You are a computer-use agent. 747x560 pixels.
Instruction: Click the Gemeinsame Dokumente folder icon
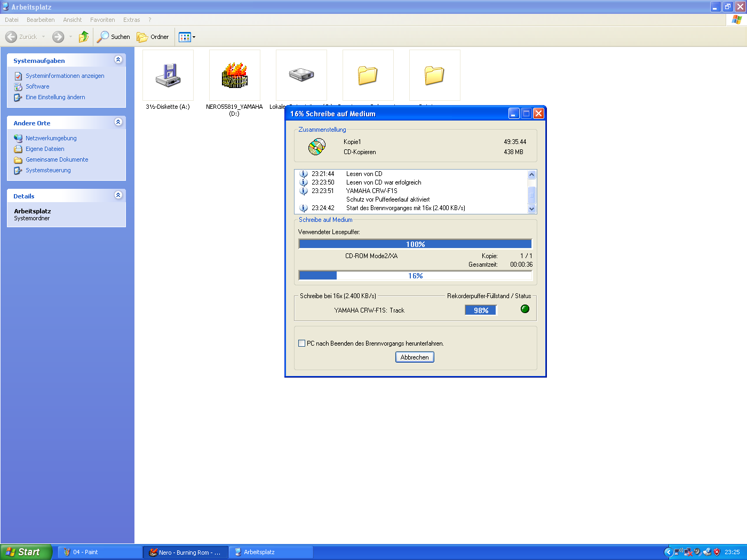[18, 159]
